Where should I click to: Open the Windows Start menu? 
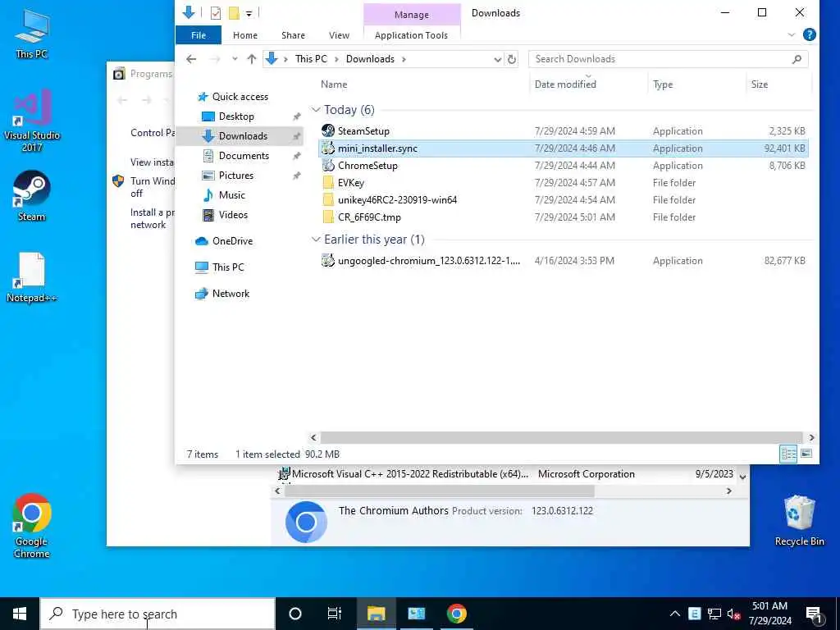(x=20, y=614)
